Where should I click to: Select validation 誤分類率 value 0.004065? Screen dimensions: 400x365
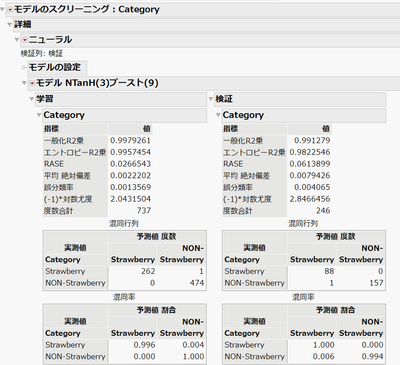[x=312, y=187]
